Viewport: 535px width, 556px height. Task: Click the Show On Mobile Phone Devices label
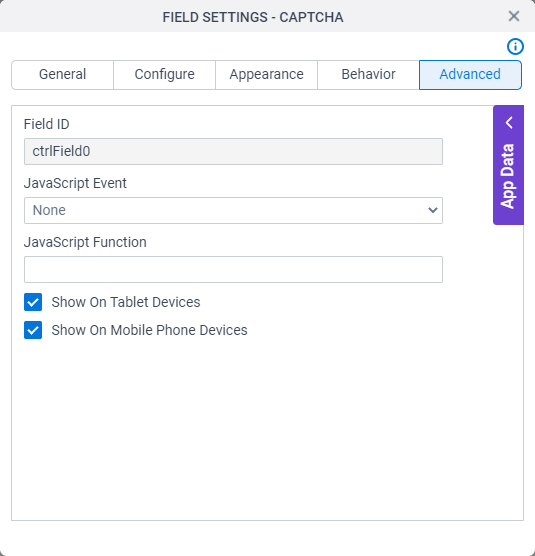pos(149,330)
